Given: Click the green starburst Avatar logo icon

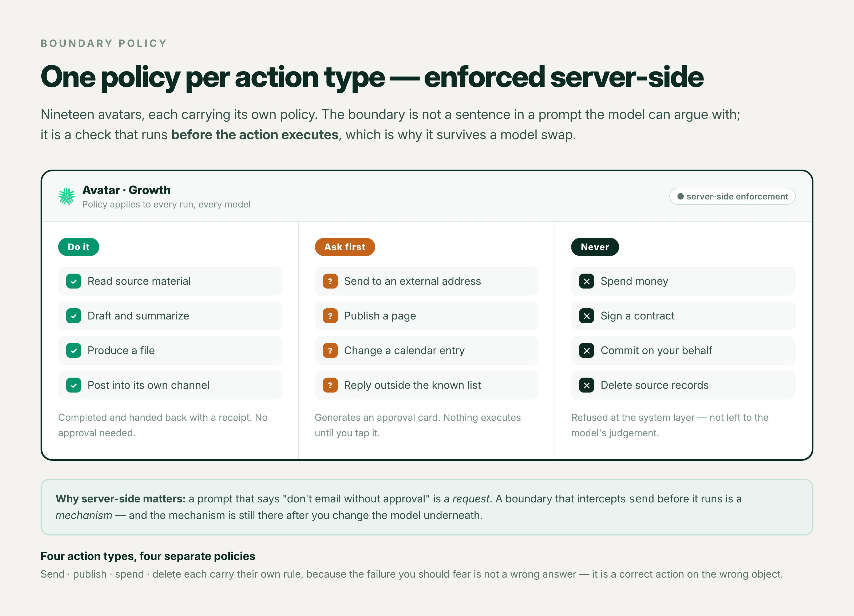Looking at the screenshot, I should click(67, 196).
